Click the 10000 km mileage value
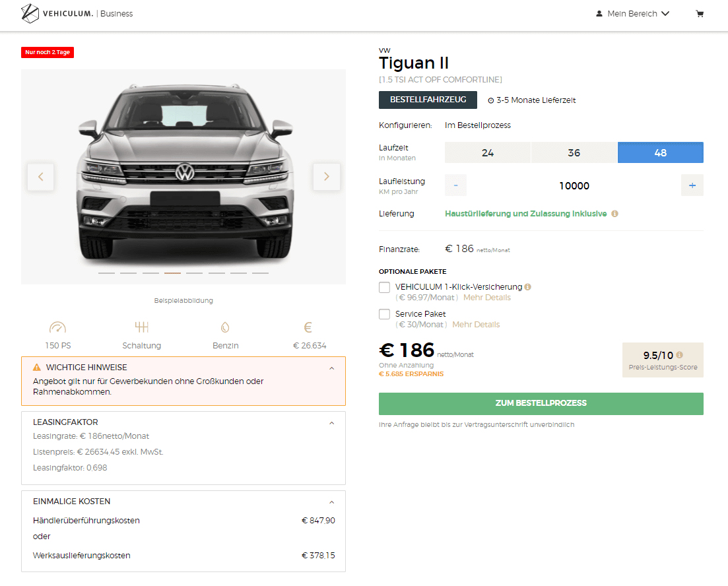Image resolution: width=728 pixels, height=586 pixels. pyautogui.click(x=574, y=185)
